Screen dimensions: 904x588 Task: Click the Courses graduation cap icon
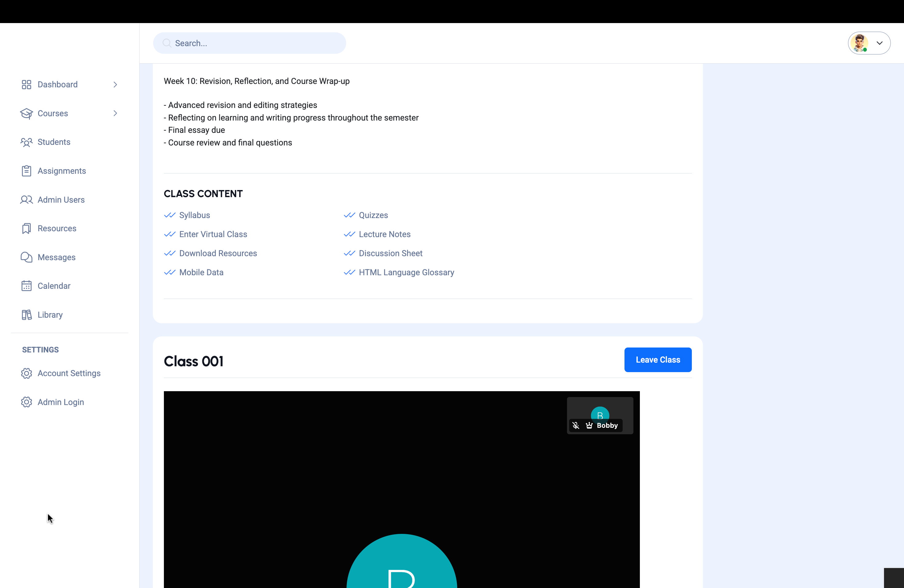[26, 113]
